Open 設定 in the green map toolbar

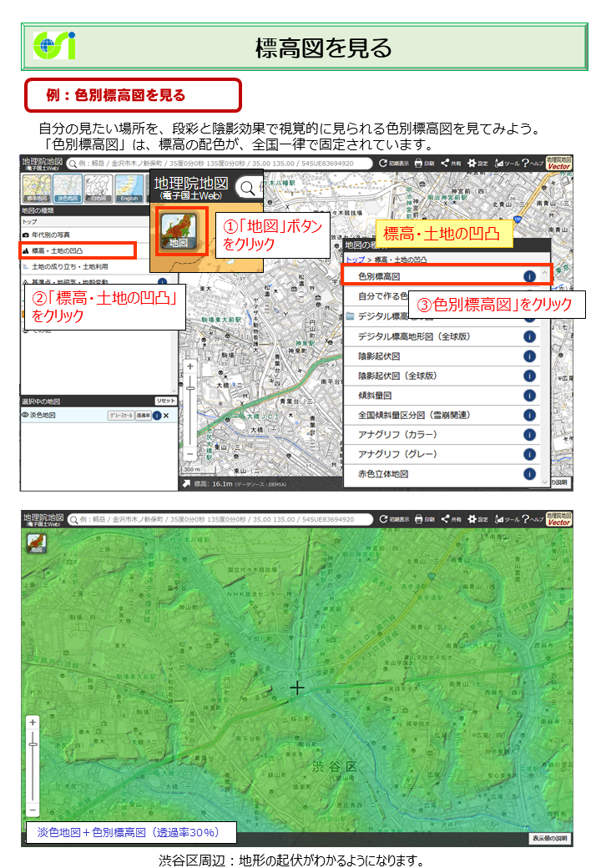[x=477, y=518]
